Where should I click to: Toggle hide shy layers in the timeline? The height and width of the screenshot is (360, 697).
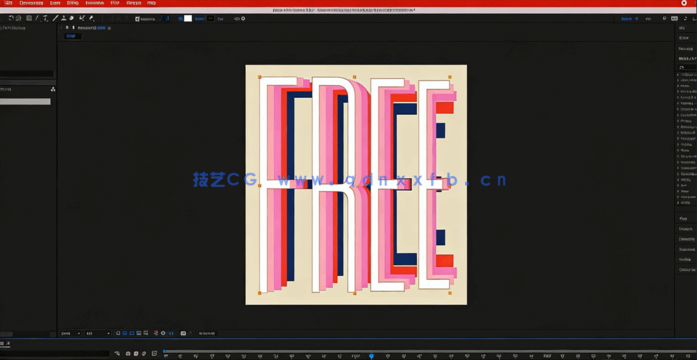coord(128,353)
